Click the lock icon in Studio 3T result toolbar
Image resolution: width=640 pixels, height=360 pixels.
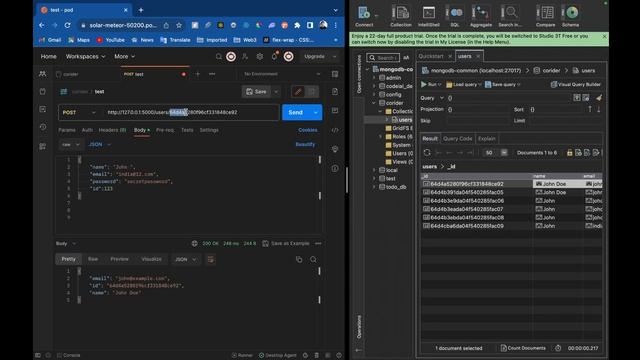pyautogui.click(x=569, y=153)
